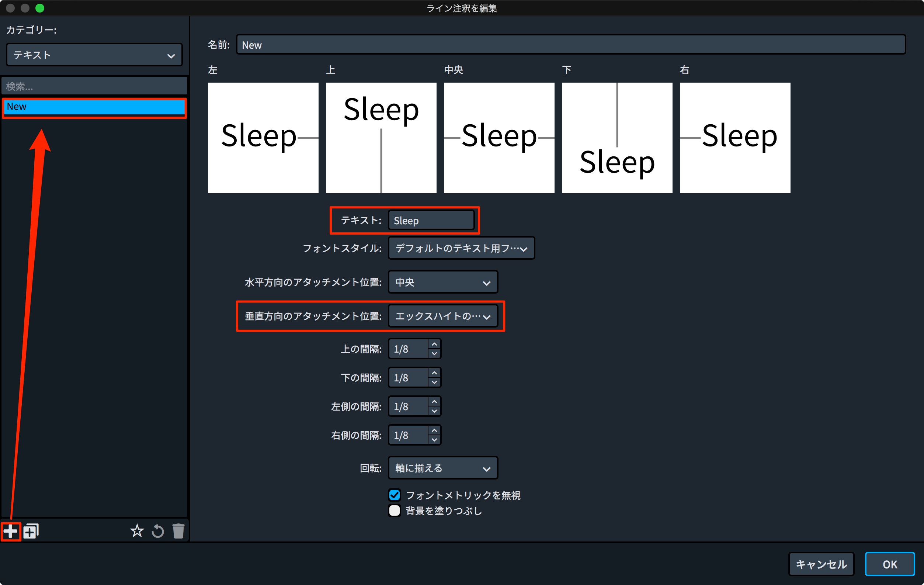Image resolution: width=924 pixels, height=585 pixels.
Task: Decrease 下の間隔 with down arrow
Action: tap(434, 382)
